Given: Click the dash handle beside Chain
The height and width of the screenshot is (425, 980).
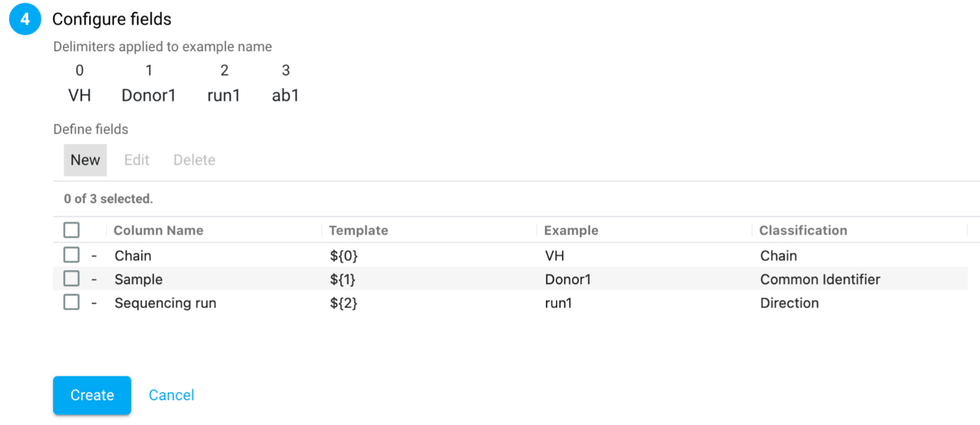Looking at the screenshot, I should [94, 255].
